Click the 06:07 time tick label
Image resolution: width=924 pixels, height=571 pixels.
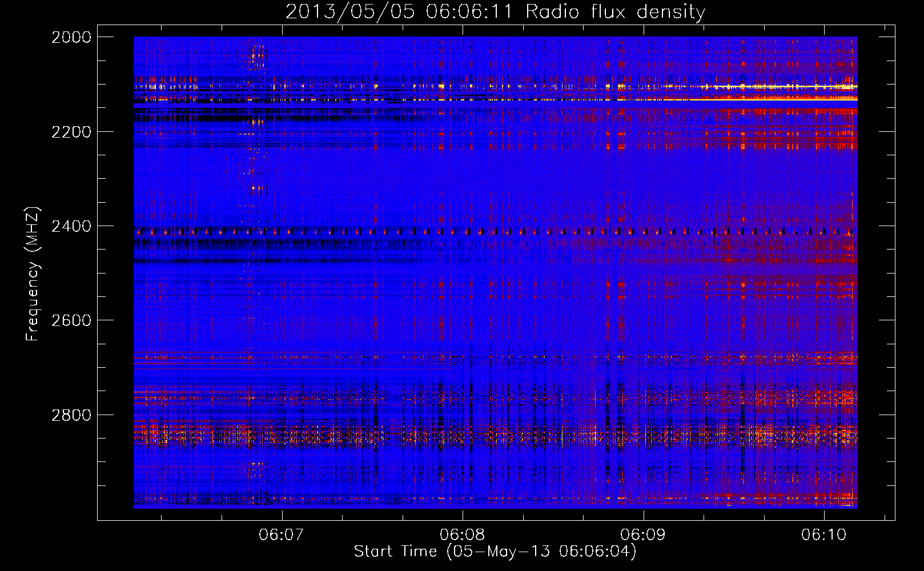tap(280, 535)
